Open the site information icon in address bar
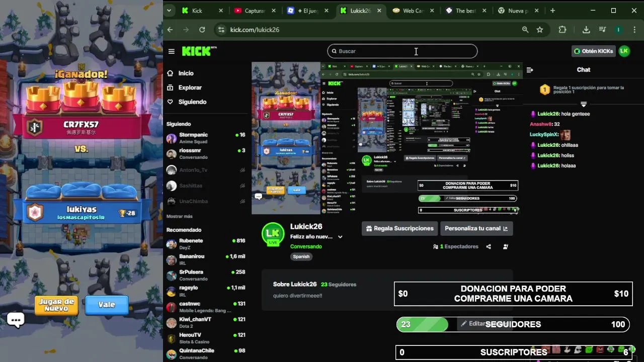The width and height of the screenshot is (644, 362). click(221, 30)
